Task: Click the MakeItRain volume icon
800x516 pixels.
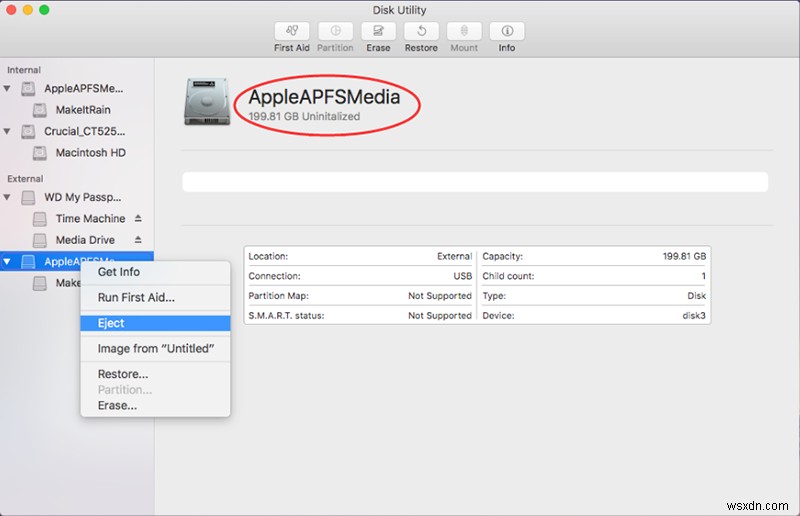Action: [40, 110]
